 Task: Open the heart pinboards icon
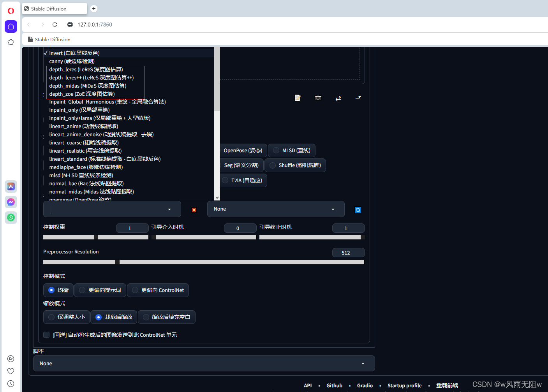[11, 371]
